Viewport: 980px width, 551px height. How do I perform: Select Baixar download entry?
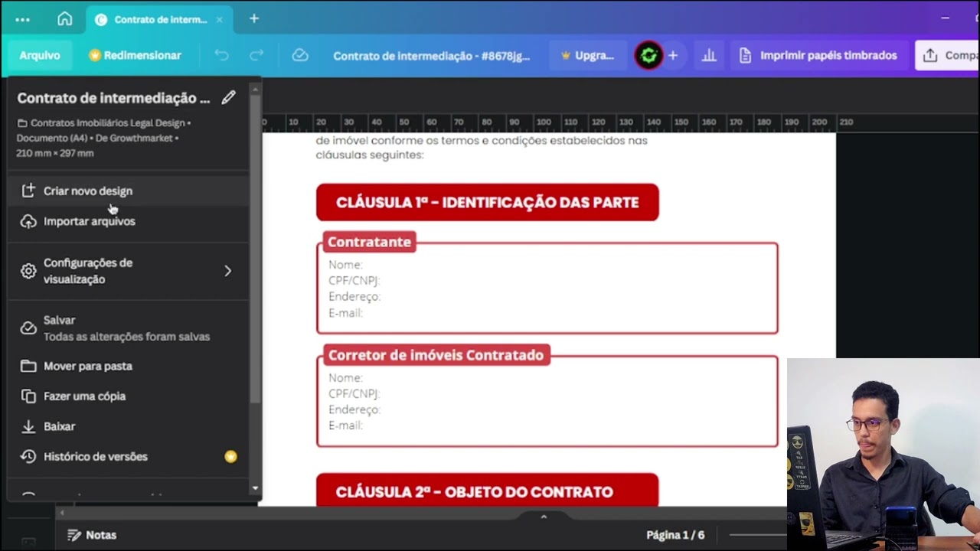(128, 426)
